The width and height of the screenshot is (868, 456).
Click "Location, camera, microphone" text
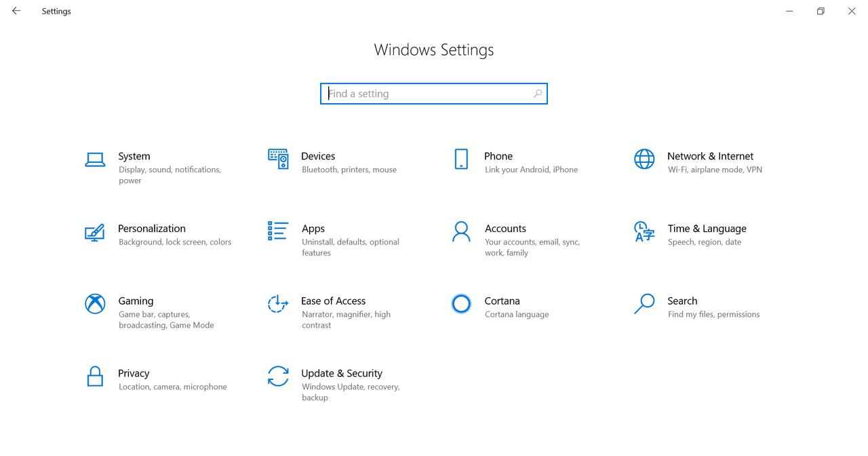(x=173, y=387)
